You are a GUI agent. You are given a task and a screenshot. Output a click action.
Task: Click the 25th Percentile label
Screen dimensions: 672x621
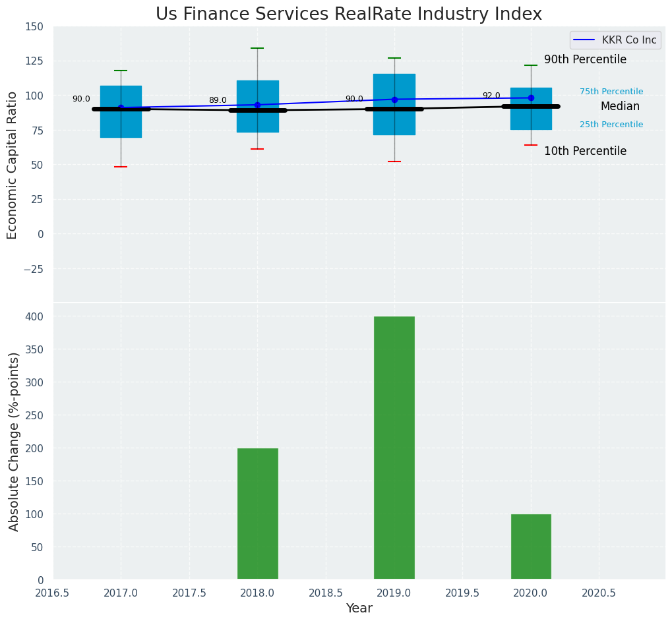tap(611, 125)
